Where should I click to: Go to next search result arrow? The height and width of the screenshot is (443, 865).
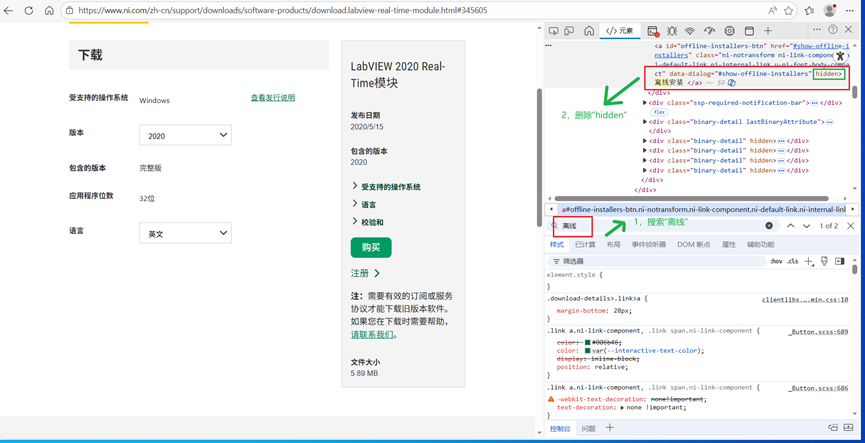click(807, 226)
